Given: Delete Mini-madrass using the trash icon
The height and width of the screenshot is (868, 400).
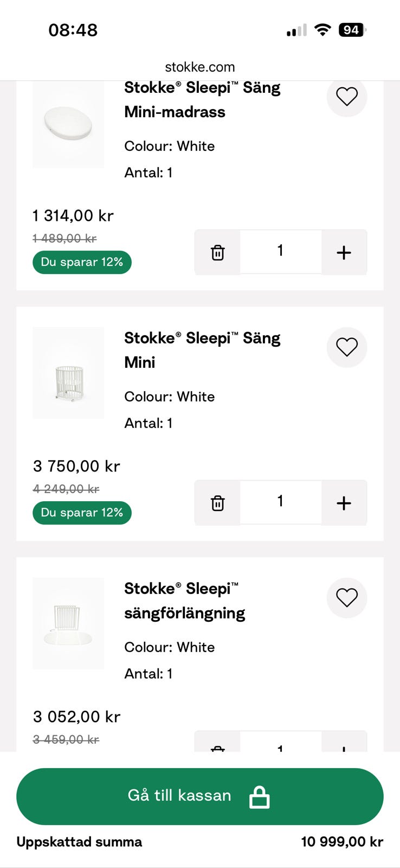Looking at the screenshot, I should click(x=217, y=253).
